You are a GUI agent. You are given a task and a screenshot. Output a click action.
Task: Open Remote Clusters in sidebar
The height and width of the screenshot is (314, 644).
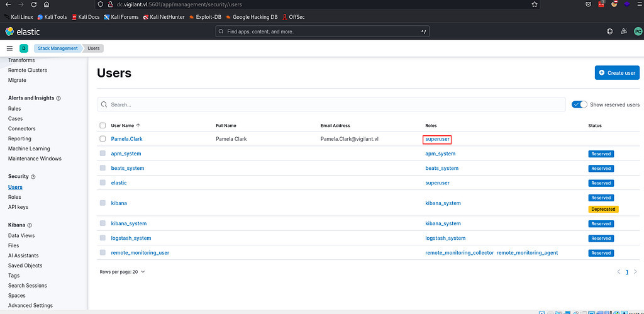[28, 70]
